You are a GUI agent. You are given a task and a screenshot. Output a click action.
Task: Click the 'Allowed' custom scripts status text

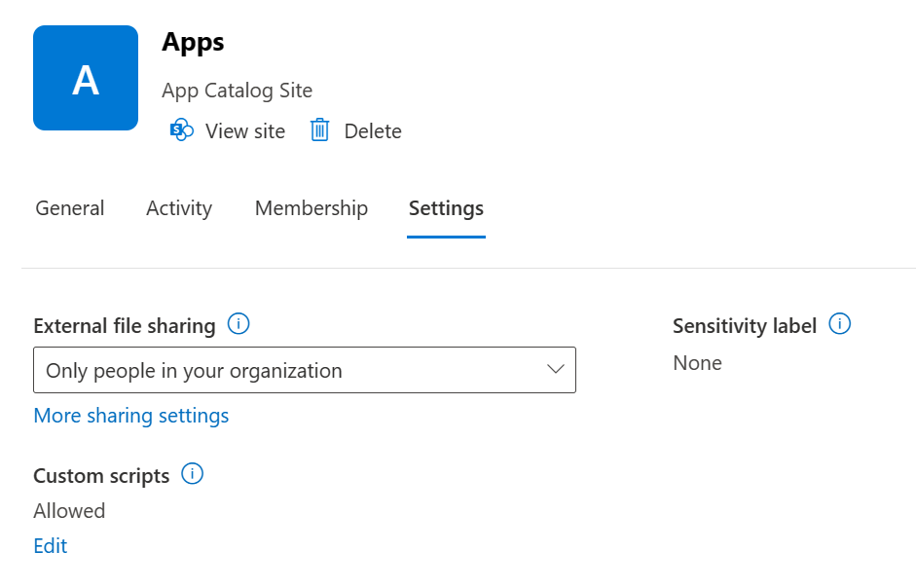pyautogui.click(x=69, y=510)
